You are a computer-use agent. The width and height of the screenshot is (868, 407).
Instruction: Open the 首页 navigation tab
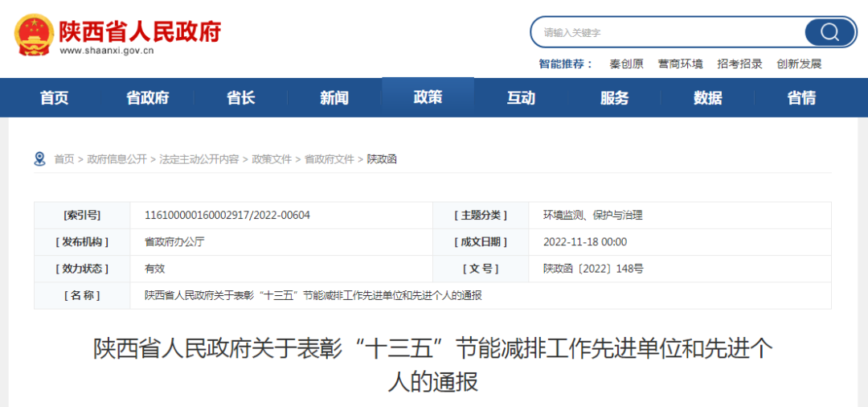pyautogui.click(x=55, y=98)
